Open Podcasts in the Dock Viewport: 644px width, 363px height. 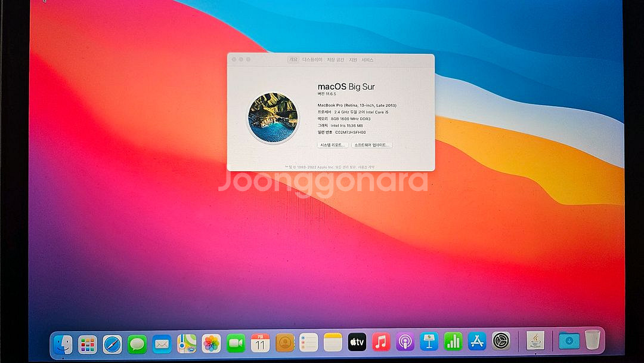pos(405,342)
